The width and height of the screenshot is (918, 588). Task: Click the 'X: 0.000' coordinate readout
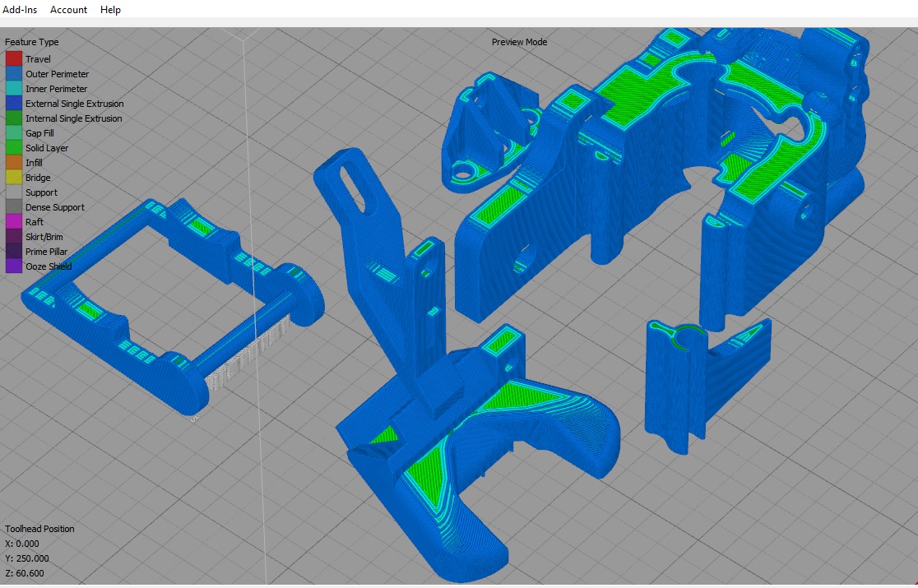[x=22, y=544]
